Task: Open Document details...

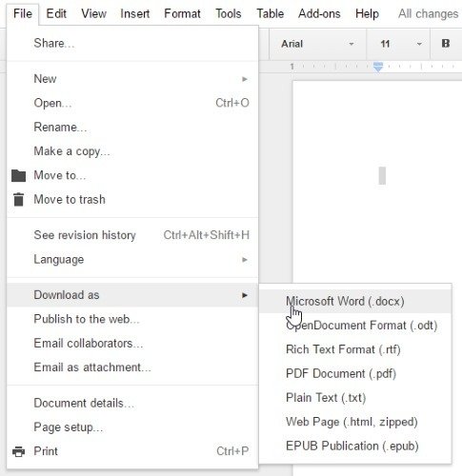Action: tap(132, 403)
